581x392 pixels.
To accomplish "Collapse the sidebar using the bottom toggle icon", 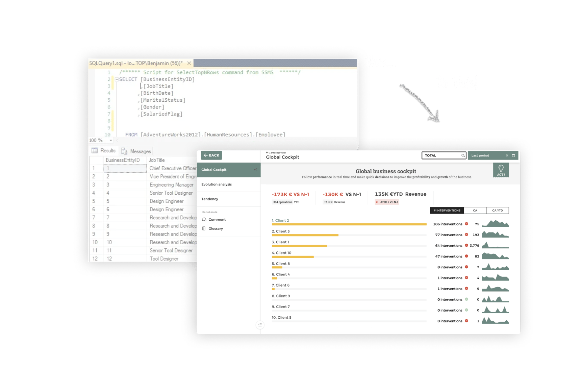I will click(260, 325).
